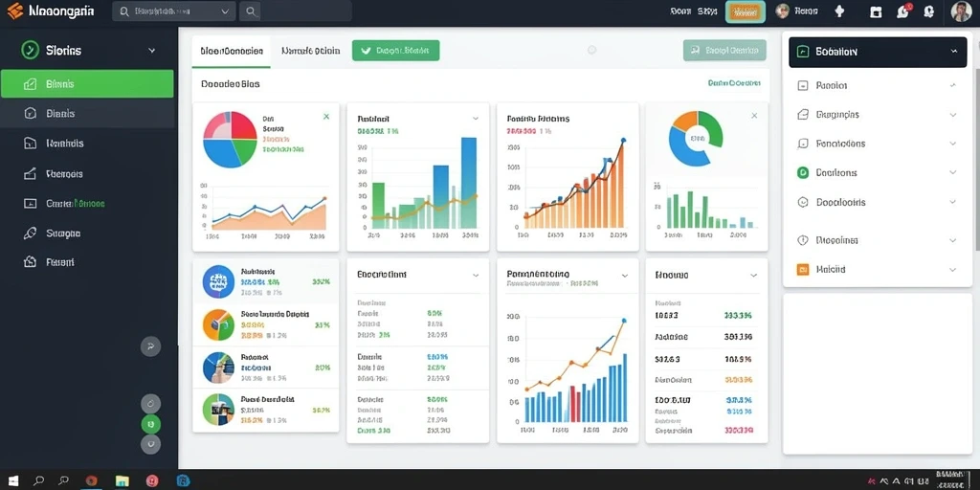Open notifications bell with red badge
Screen dimensions: 980x490
pos(903,11)
